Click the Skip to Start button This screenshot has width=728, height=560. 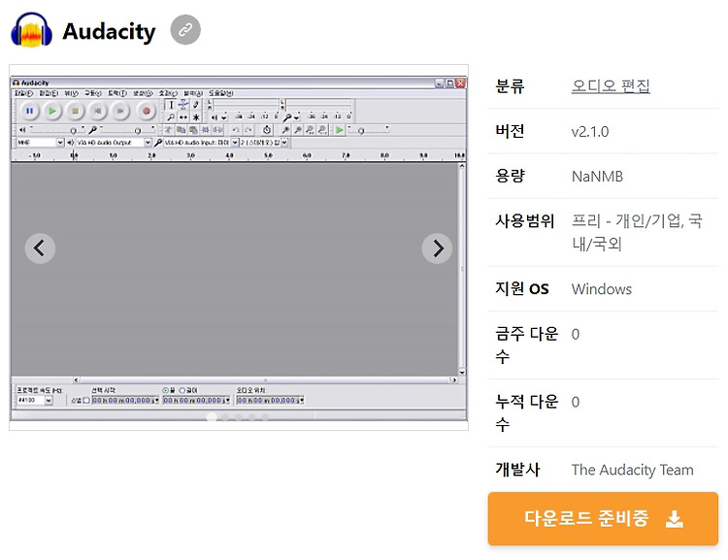click(97, 111)
